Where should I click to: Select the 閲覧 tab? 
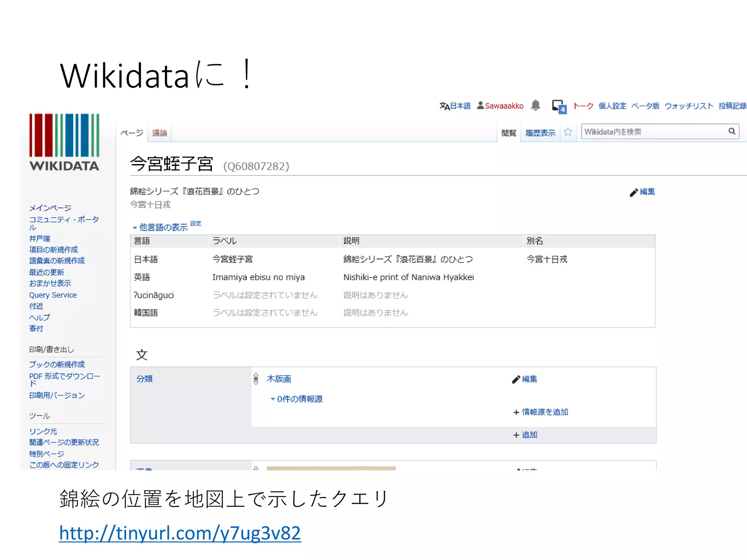tap(508, 133)
